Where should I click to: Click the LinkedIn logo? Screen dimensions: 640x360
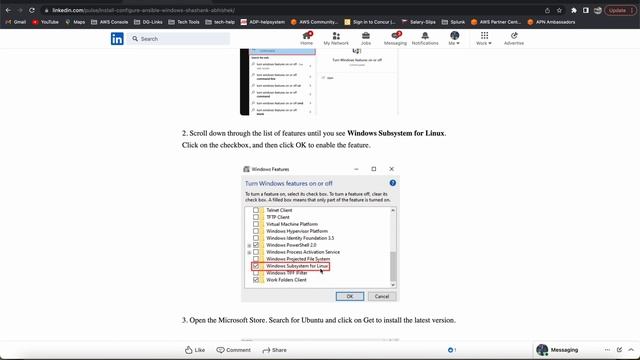[x=117, y=39]
